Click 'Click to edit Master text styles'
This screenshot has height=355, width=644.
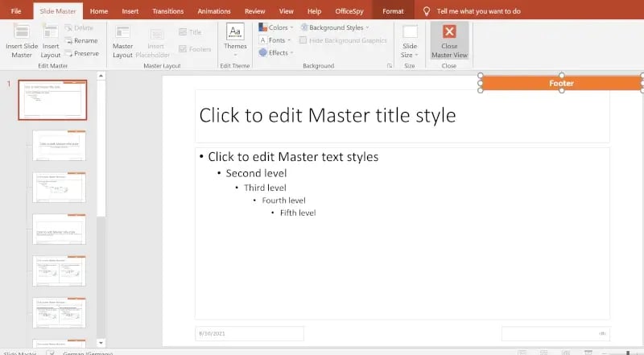(293, 156)
